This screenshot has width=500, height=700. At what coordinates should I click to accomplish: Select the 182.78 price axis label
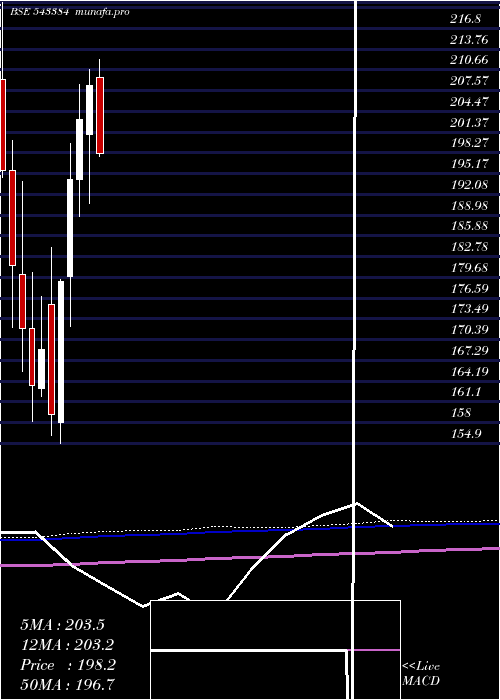(x=469, y=246)
